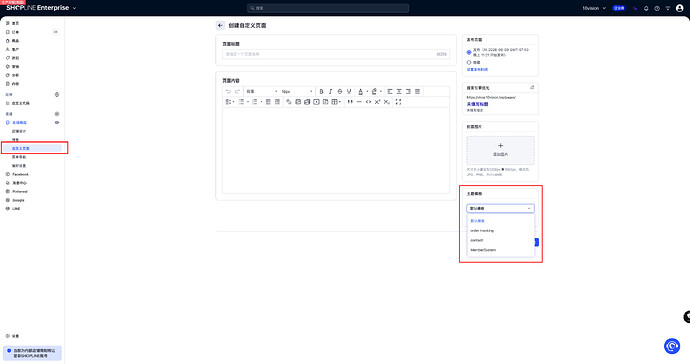Screen dimensions: 690x364
Task: Align text right in the editor
Action: click(x=408, y=92)
